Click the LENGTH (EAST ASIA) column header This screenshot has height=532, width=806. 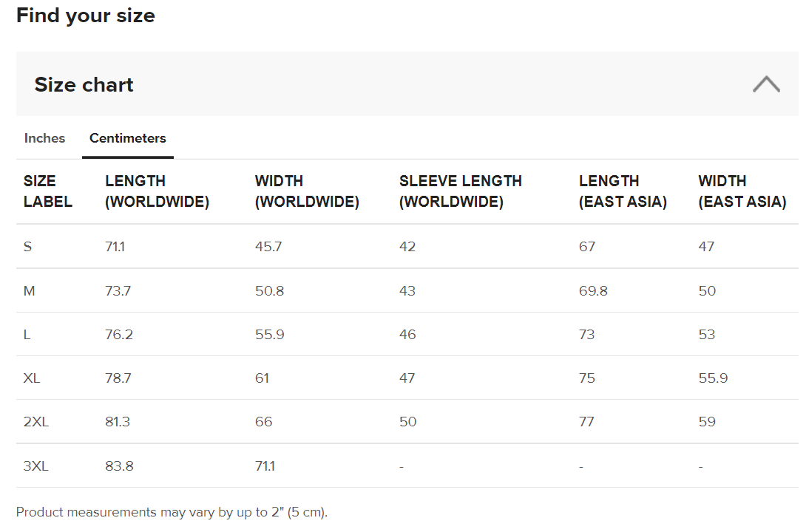tap(623, 191)
